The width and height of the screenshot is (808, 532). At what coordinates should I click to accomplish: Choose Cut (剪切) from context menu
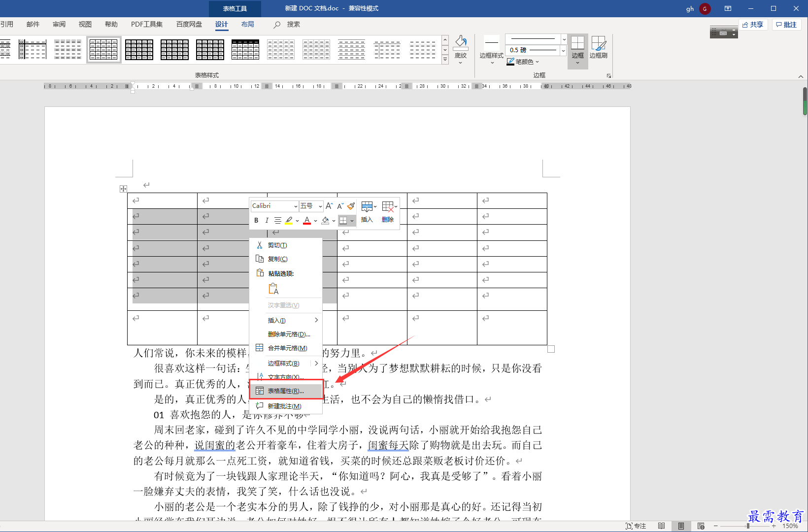[x=286, y=245]
